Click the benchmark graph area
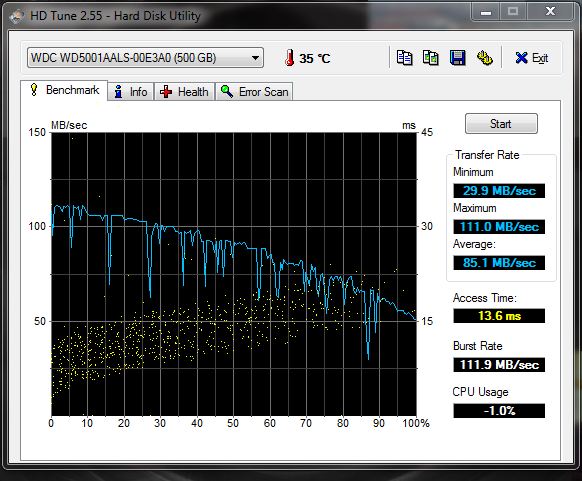582x481 pixels. pyautogui.click(x=234, y=274)
